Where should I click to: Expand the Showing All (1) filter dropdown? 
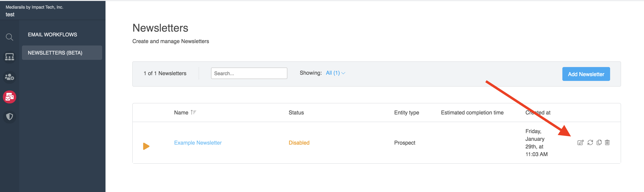tap(335, 73)
